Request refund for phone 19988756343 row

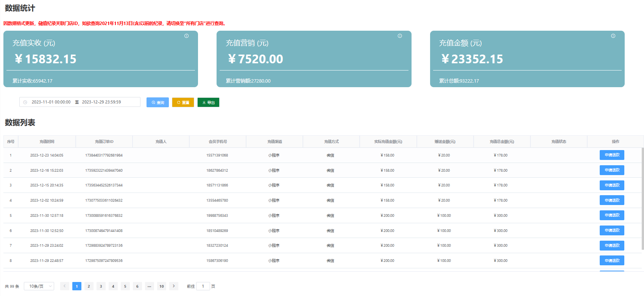612,215
